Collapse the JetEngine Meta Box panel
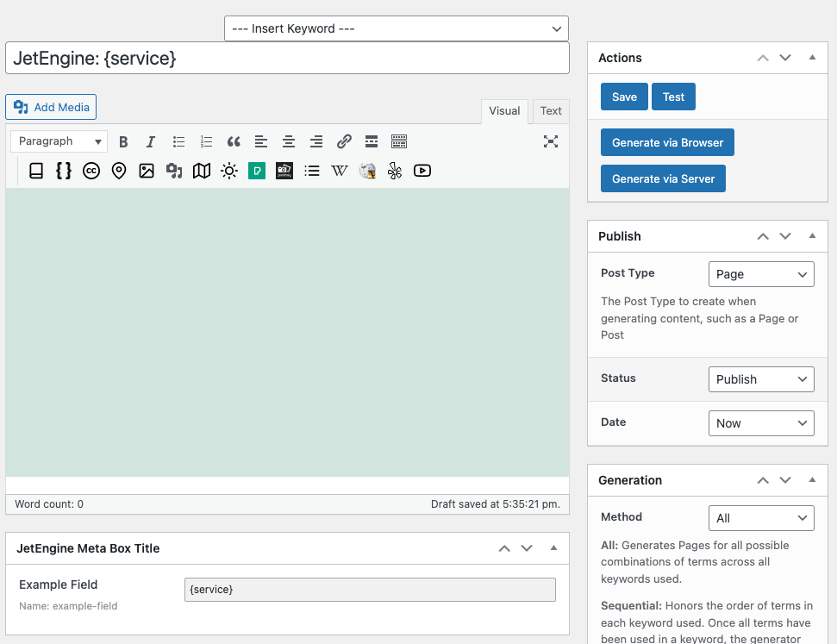Viewport: 837px width, 644px height. point(554,548)
